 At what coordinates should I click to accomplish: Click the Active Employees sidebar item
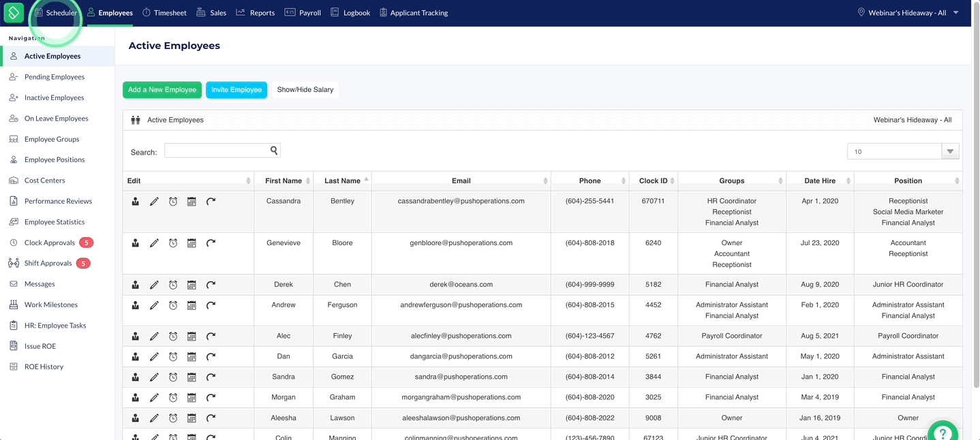click(x=57, y=56)
